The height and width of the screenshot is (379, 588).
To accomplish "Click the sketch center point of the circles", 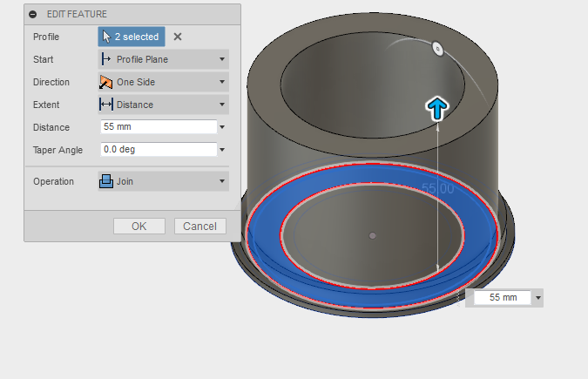I will (x=372, y=235).
